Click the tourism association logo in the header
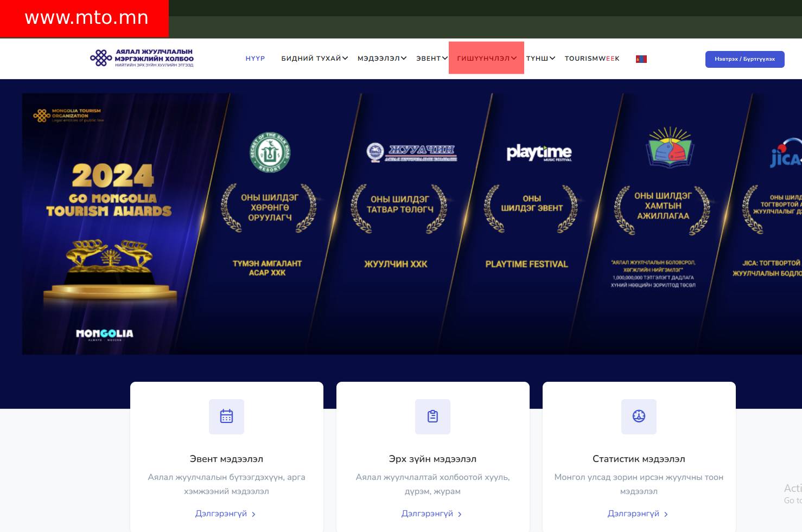The width and height of the screenshot is (802, 532). pyautogui.click(x=142, y=58)
